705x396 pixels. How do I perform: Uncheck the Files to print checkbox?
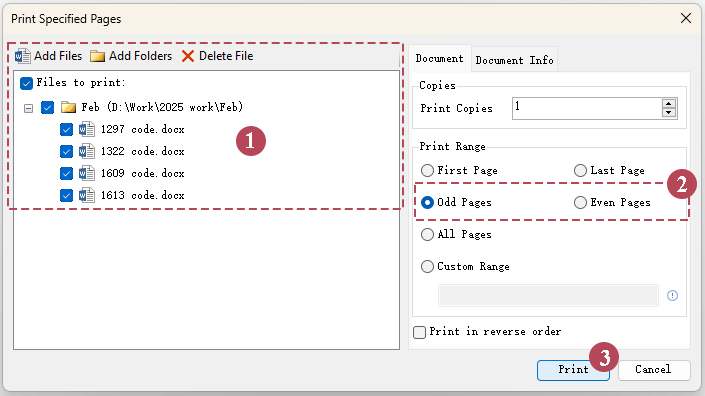[x=27, y=83]
